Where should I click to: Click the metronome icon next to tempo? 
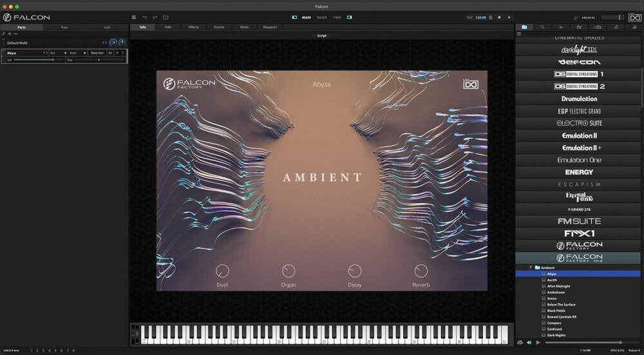coord(490,17)
